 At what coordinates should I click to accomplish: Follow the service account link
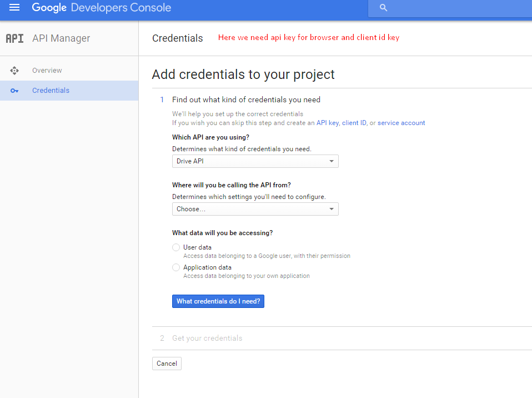click(401, 123)
